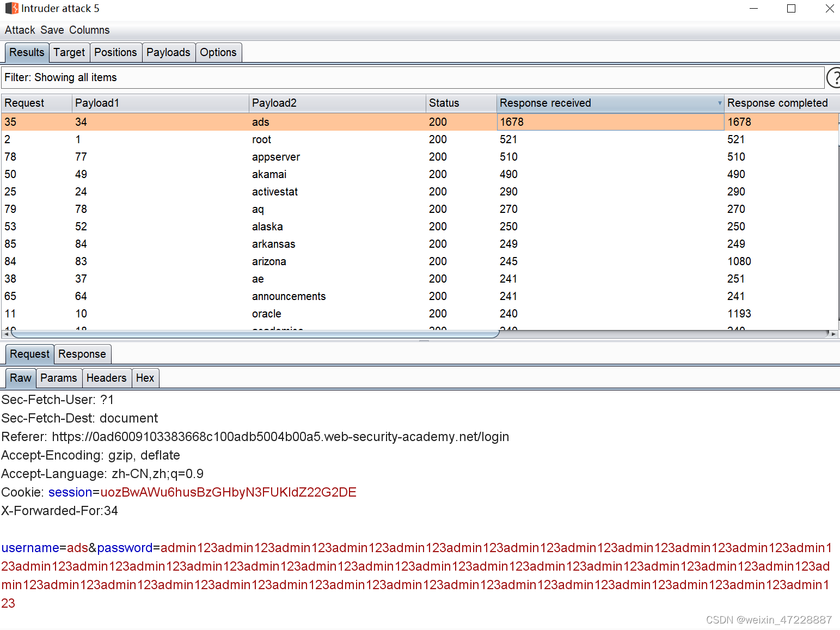Switch to the Options tab

coord(218,52)
